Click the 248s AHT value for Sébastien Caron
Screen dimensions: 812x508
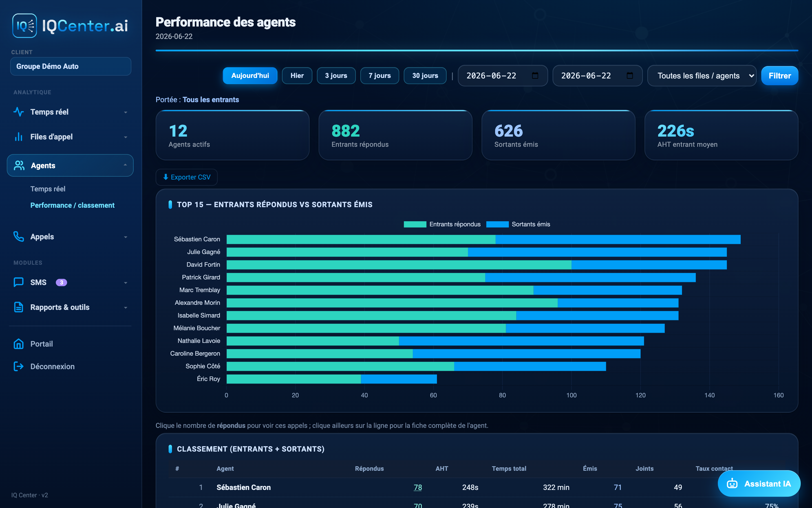pyautogui.click(x=470, y=487)
